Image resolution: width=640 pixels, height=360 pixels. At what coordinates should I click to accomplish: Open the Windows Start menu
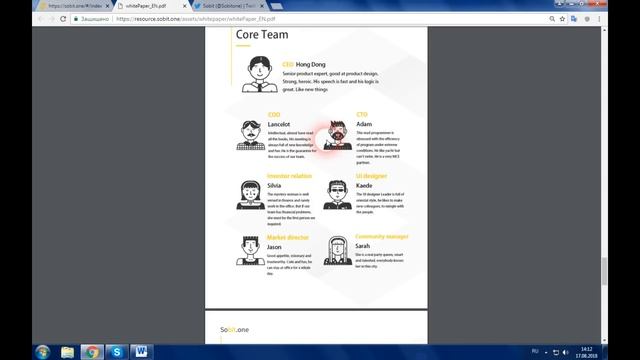[x=42, y=352]
